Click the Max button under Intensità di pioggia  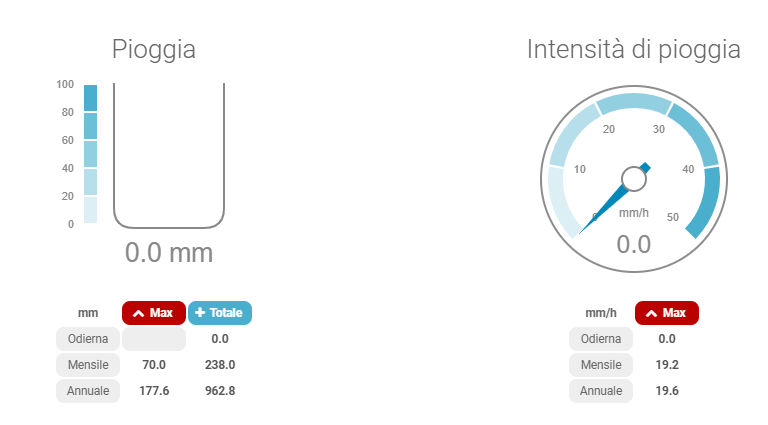(x=666, y=313)
